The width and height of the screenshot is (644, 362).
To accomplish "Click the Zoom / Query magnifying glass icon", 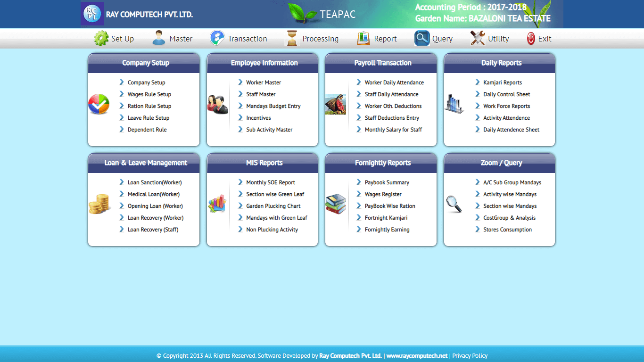I will (454, 204).
